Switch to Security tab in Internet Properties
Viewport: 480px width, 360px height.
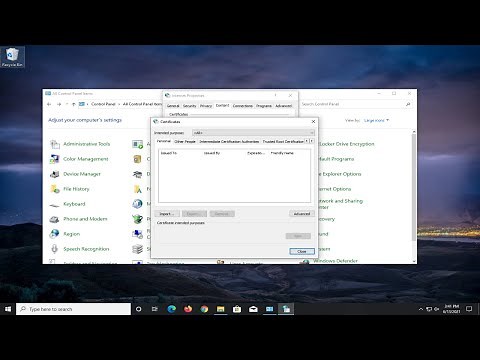[x=189, y=106]
